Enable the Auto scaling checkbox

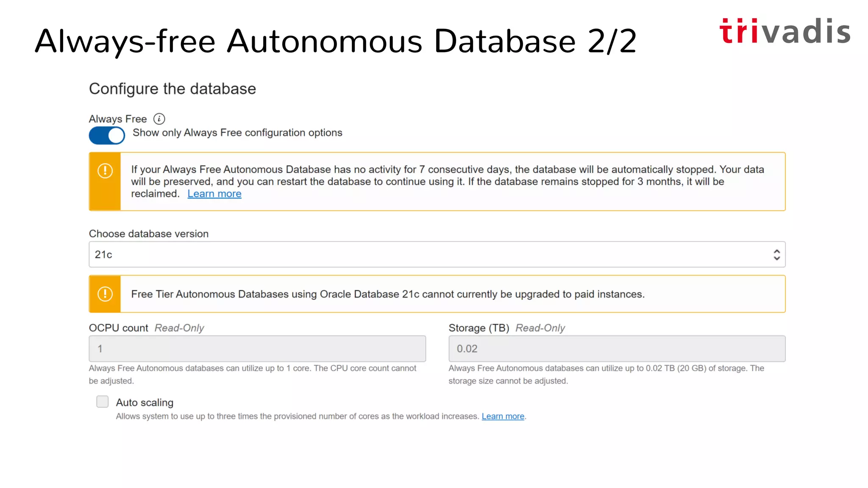coord(103,402)
